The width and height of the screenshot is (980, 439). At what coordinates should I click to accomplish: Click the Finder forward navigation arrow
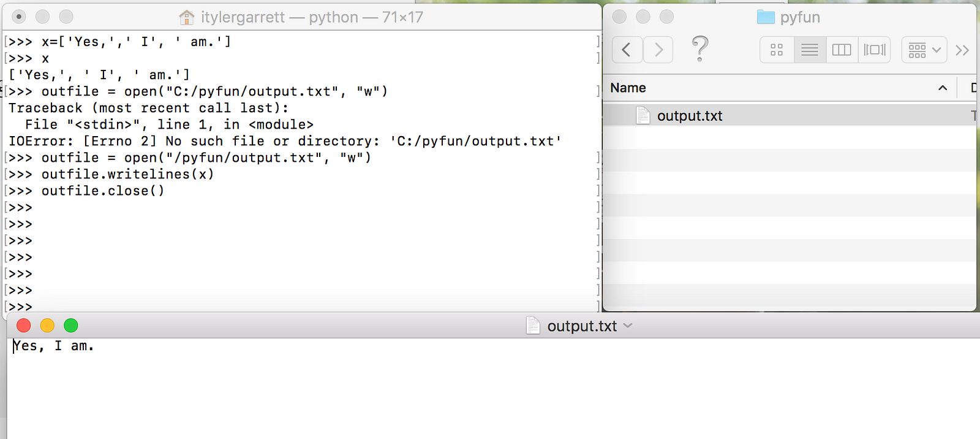pyautogui.click(x=658, y=50)
